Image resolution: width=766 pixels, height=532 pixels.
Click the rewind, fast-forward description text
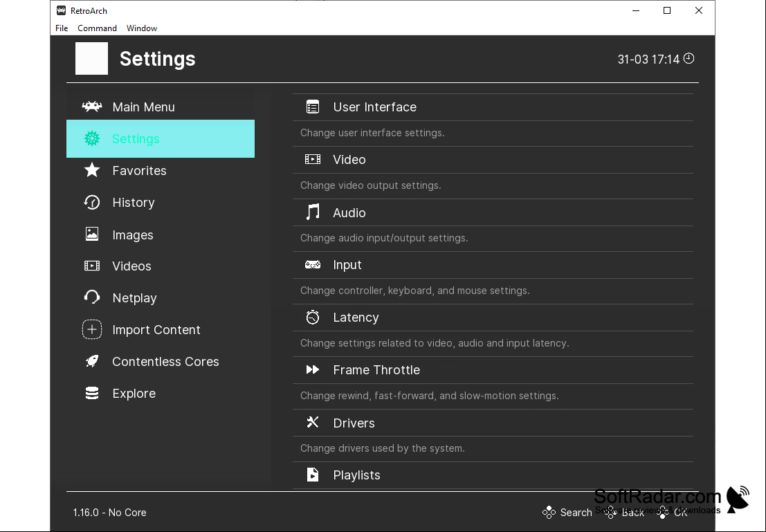click(430, 396)
